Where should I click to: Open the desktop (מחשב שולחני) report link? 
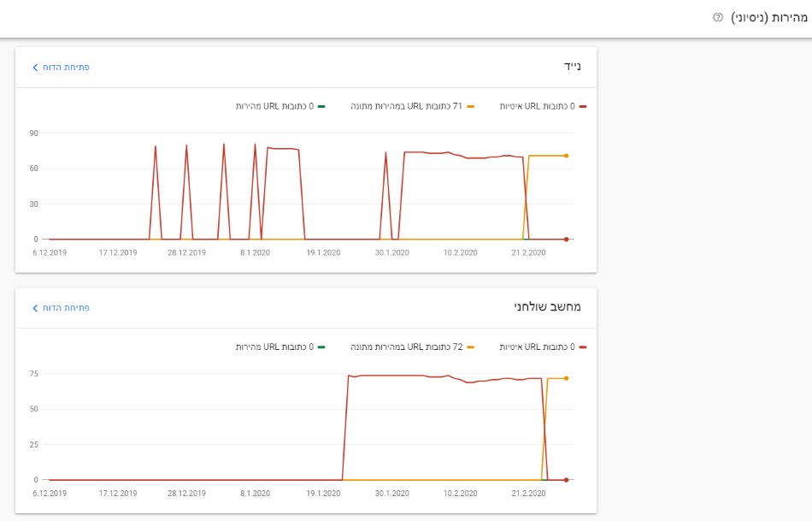[x=66, y=308]
